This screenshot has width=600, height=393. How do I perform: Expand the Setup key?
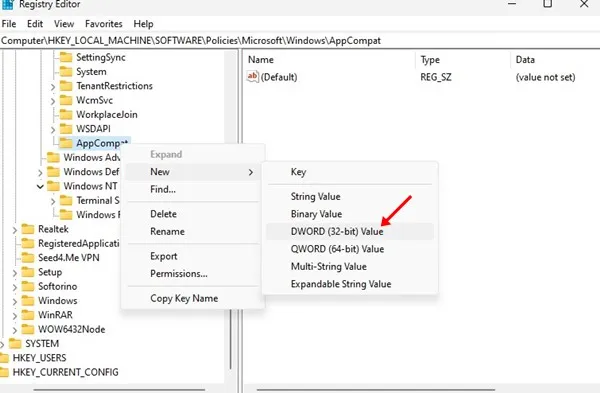pos(15,273)
